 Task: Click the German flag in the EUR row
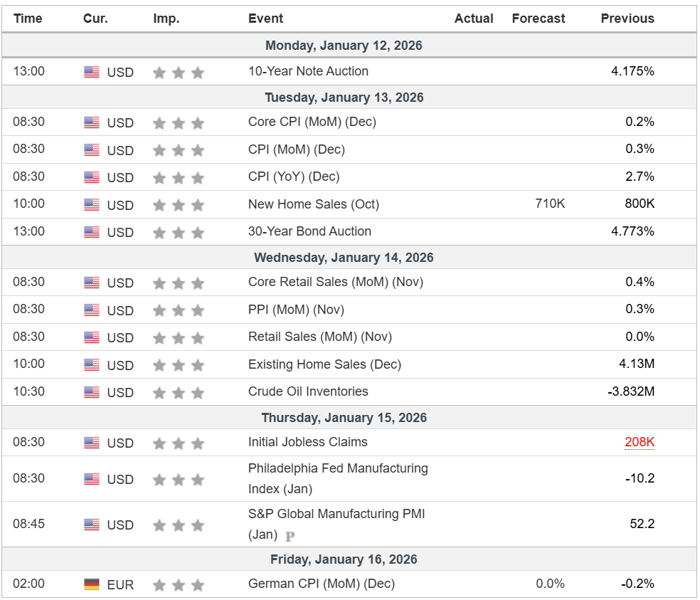pos(92,584)
